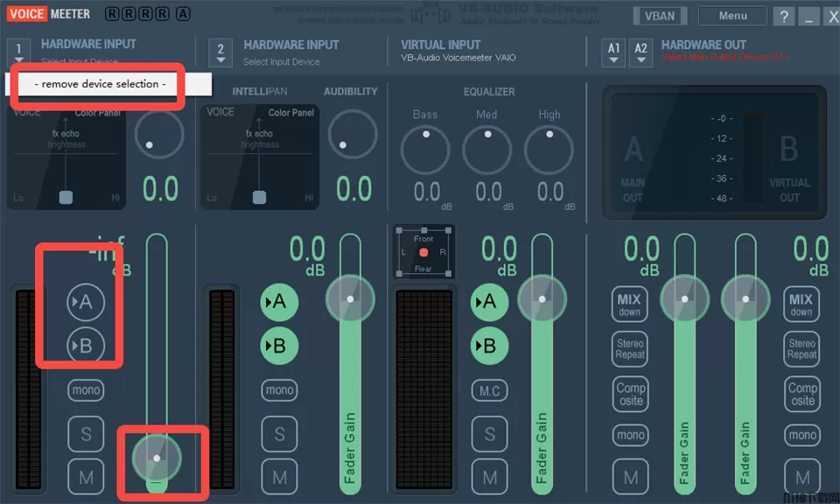Image resolution: width=840 pixels, height=504 pixels.
Task: Open the Menu in the title bar
Action: click(732, 16)
